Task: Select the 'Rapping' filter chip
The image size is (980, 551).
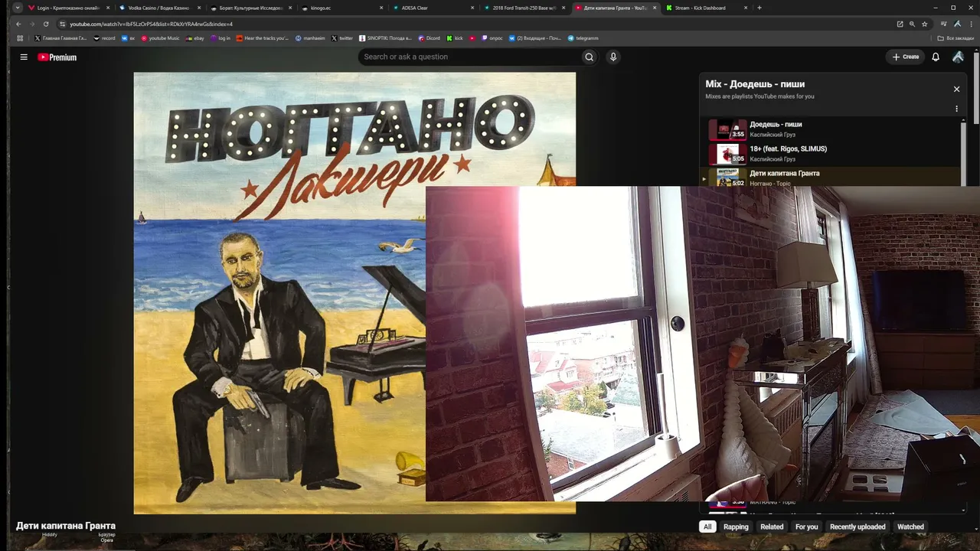Action: coord(736,527)
